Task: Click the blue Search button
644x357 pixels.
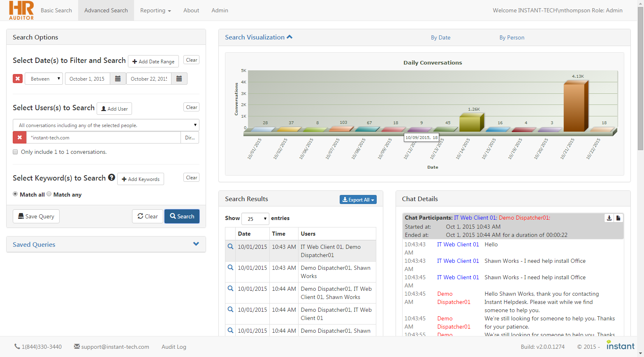Action: click(182, 216)
